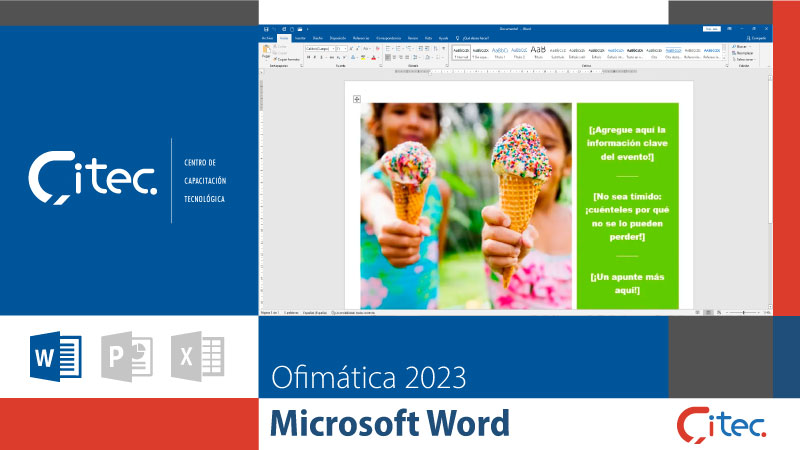The height and width of the screenshot is (450, 800).
Task: Expand the styles gallery list
Action: tap(722, 58)
